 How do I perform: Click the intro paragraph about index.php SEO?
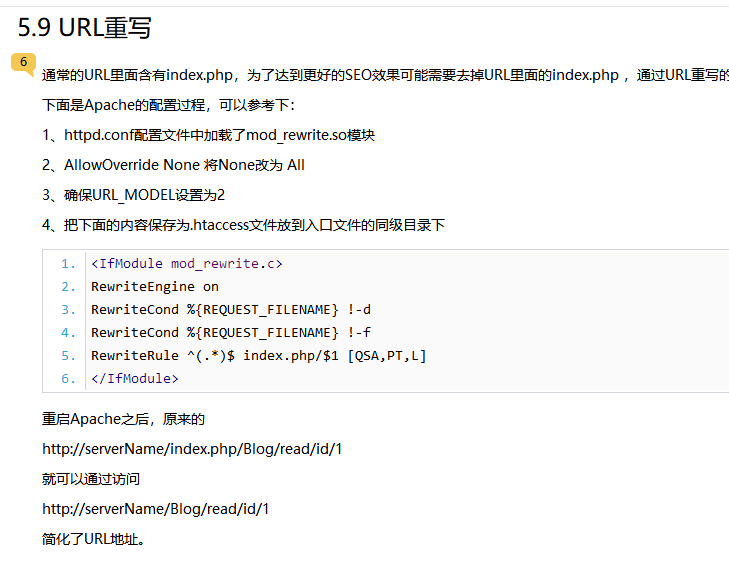pyautogui.click(x=380, y=76)
